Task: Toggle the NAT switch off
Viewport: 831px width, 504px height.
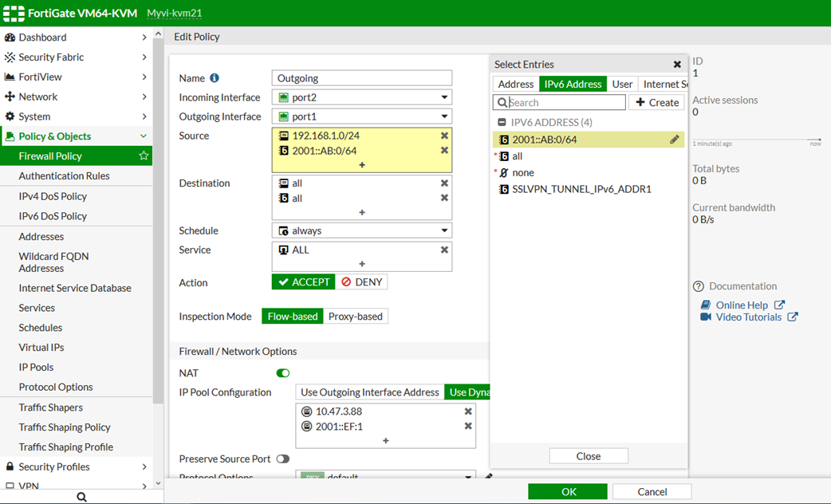Action: click(282, 373)
